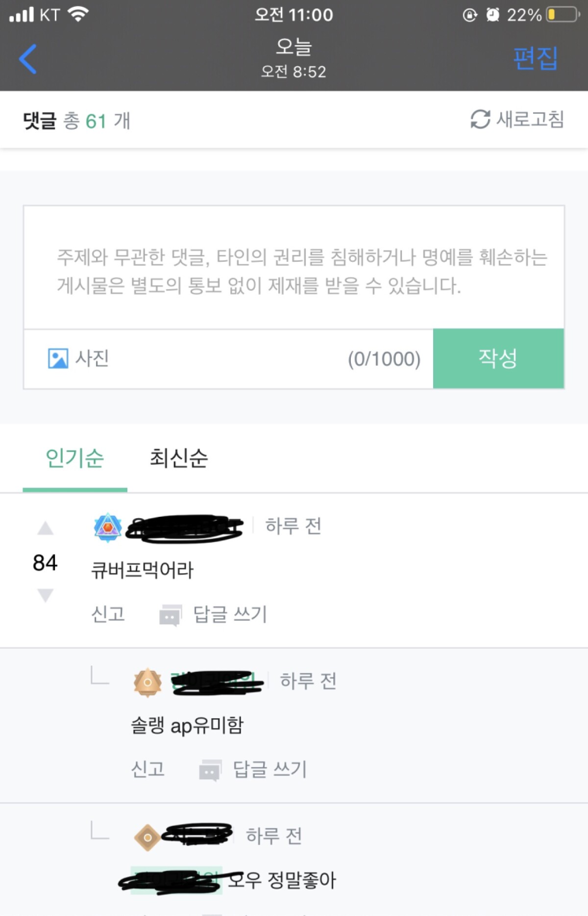Focus the comment text input box

[294, 268]
